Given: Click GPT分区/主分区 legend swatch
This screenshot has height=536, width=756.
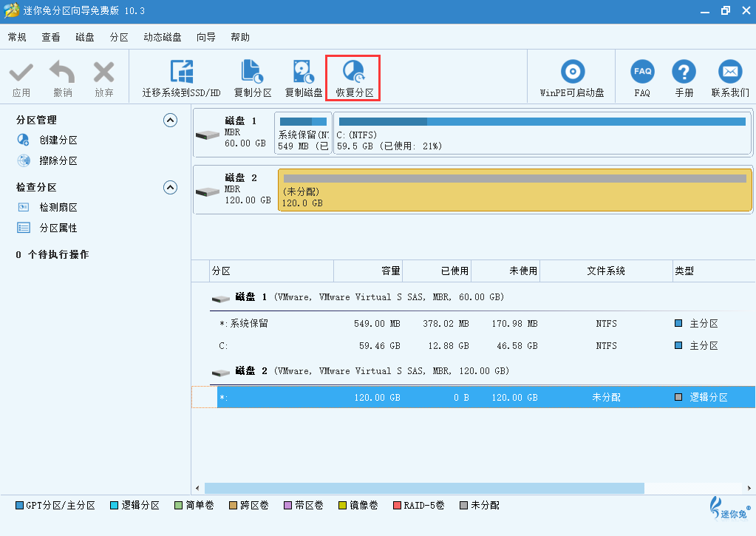Looking at the screenshot, I should pos(20,506).
